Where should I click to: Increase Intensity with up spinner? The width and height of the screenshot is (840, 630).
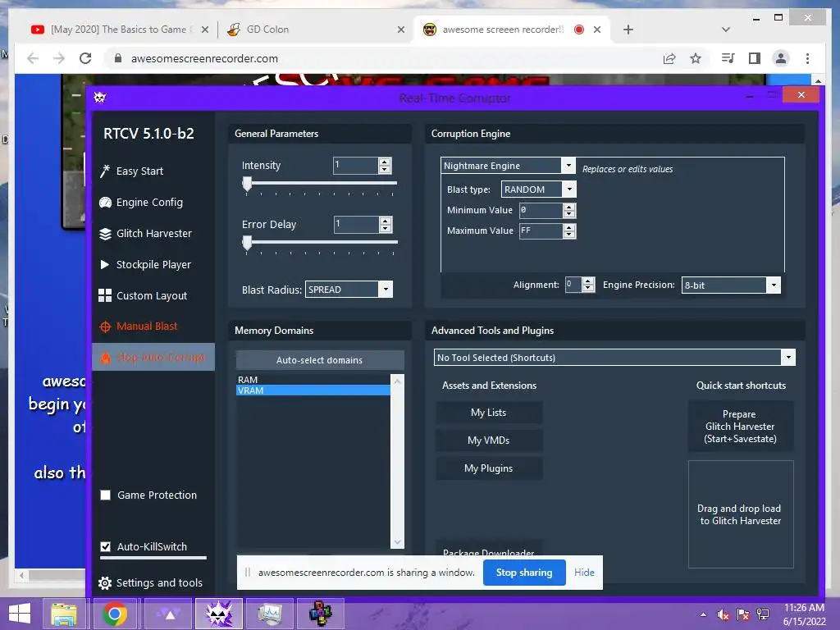(385, 162)
